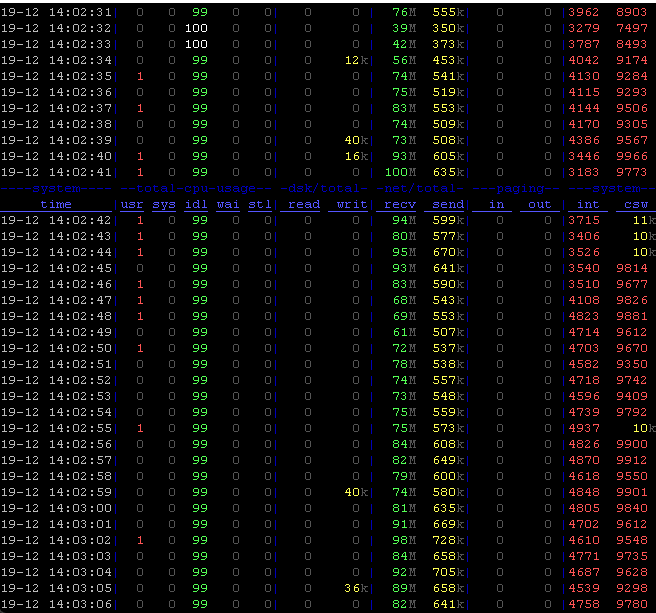Image resolution: width=656 pixels, height=613 pixels.
Task: Select timestamp '19-12 14:02:42'
Action: pyautogui.click(x=56, y=220)
